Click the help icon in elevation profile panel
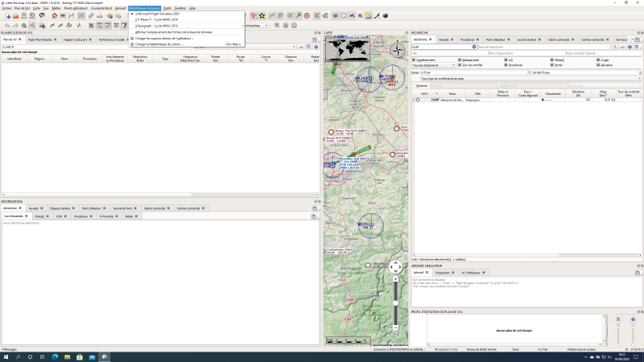The image size is (644, 362). [x=633, y=319]
